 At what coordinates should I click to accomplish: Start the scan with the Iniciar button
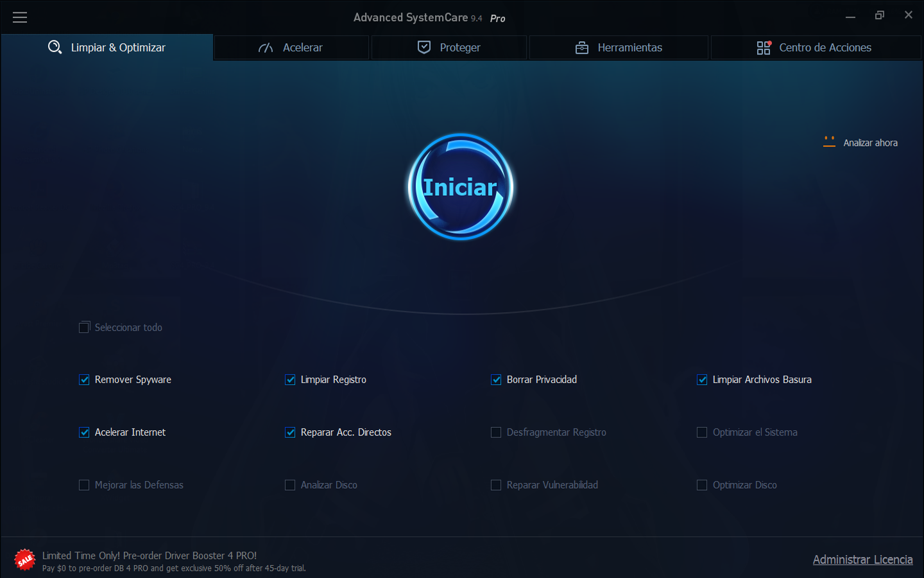(x=461, y=187)
